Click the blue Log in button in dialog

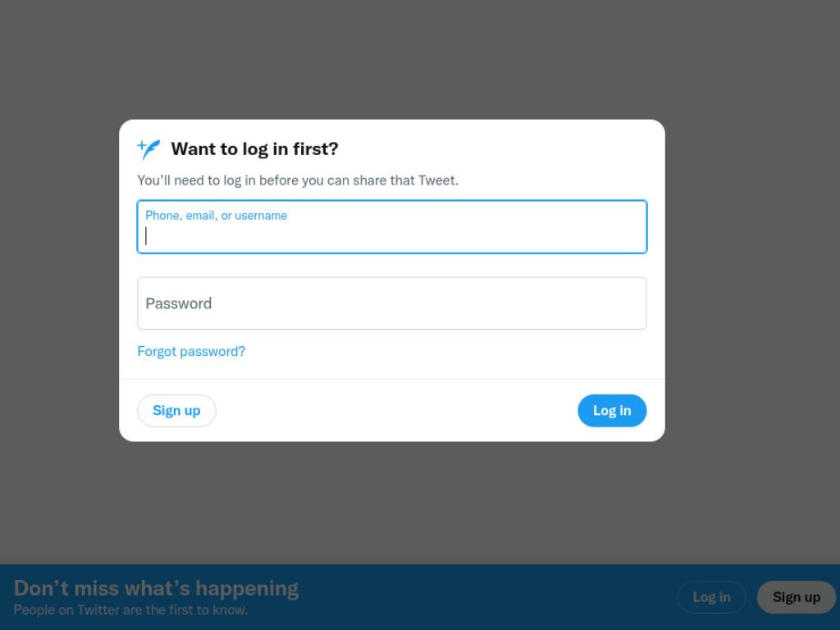[612, 411]
